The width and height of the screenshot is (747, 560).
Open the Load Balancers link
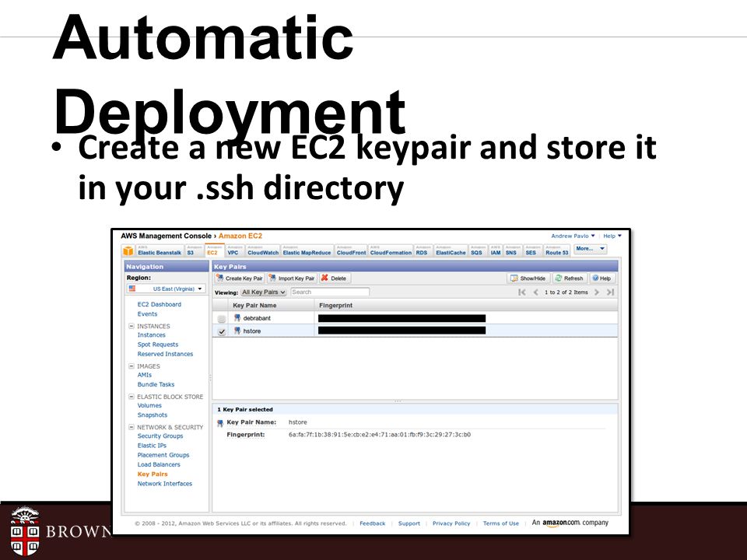click(159, 464)
